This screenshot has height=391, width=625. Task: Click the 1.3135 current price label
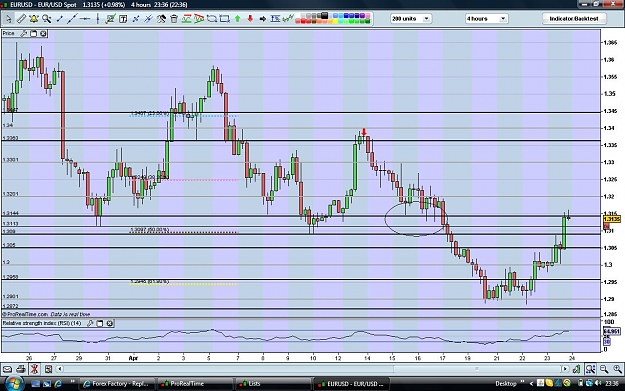[612, 219]
